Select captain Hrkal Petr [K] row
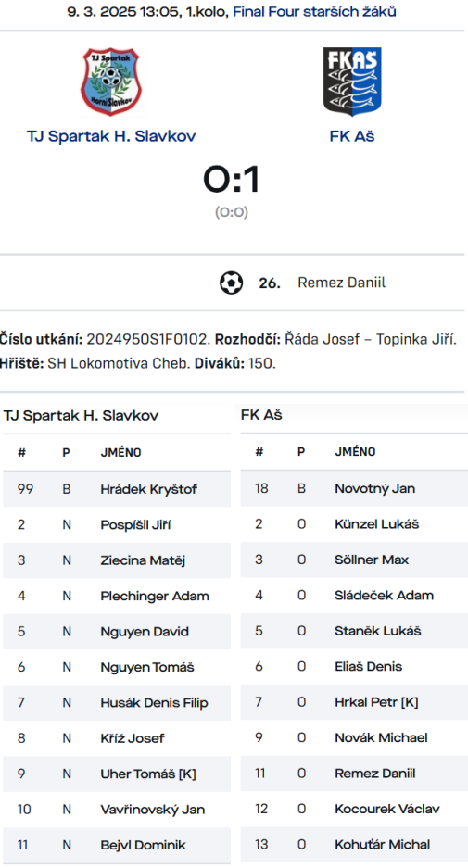The height and width of the screenshot is (868, 468). [354, 702]
